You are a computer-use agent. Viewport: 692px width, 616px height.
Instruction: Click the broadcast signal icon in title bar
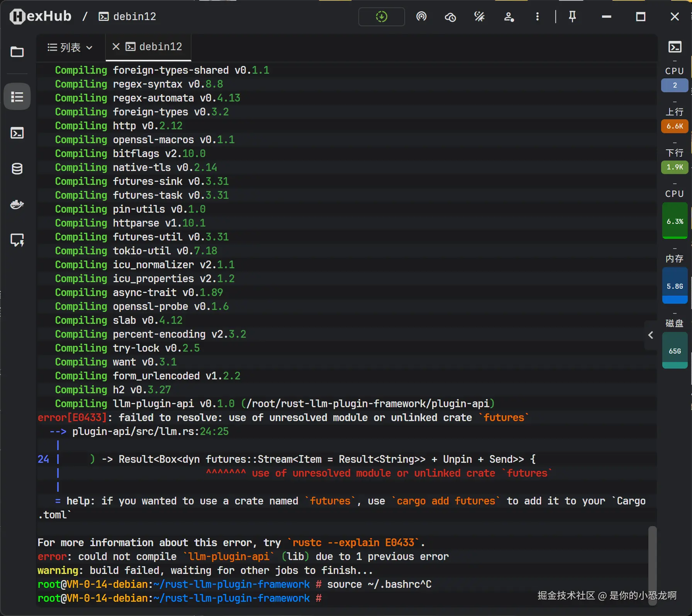[x=421, y=17]
